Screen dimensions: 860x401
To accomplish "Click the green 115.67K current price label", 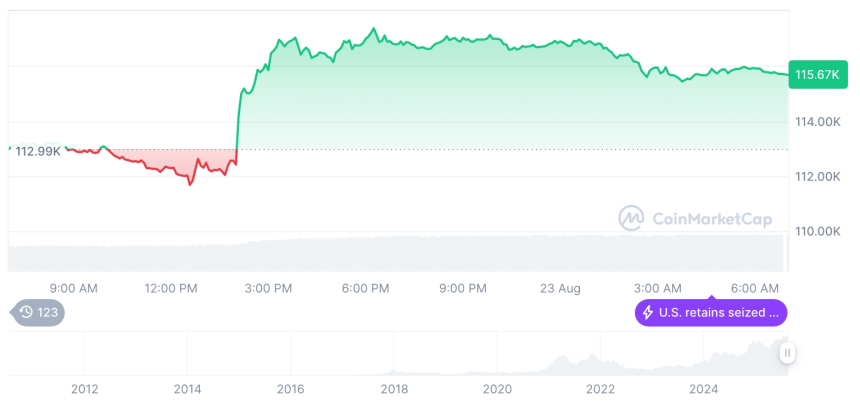I will pyautogui.click(x=817, y=75).
